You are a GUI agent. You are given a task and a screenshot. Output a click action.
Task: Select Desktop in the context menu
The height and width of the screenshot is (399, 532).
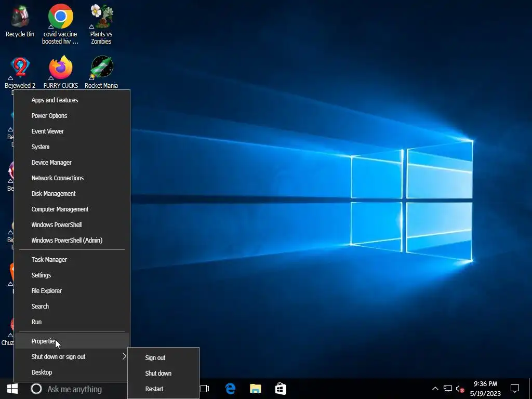click(72, 372)
